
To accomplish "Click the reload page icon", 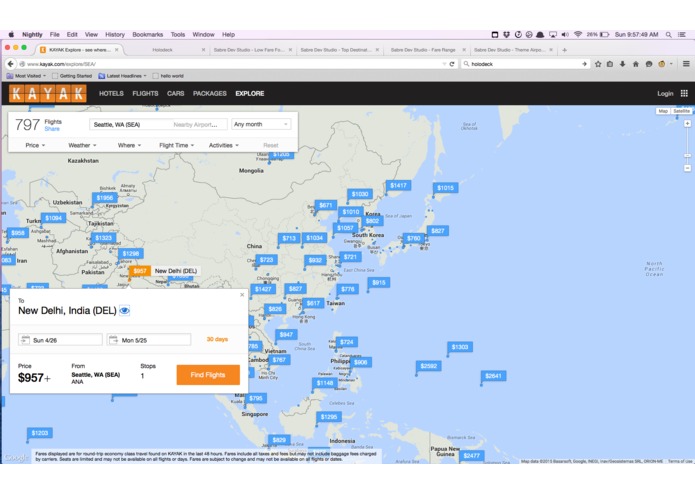I will click(x=452, y=64).
